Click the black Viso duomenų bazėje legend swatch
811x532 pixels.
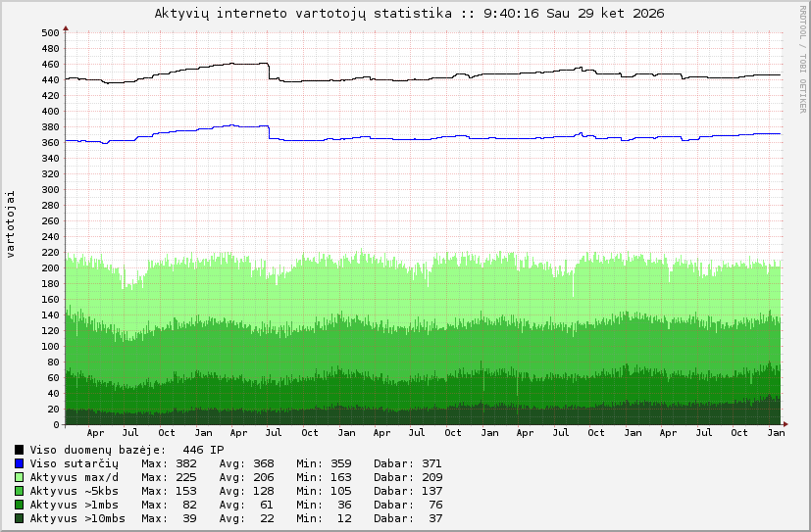[x=20, y=450]
